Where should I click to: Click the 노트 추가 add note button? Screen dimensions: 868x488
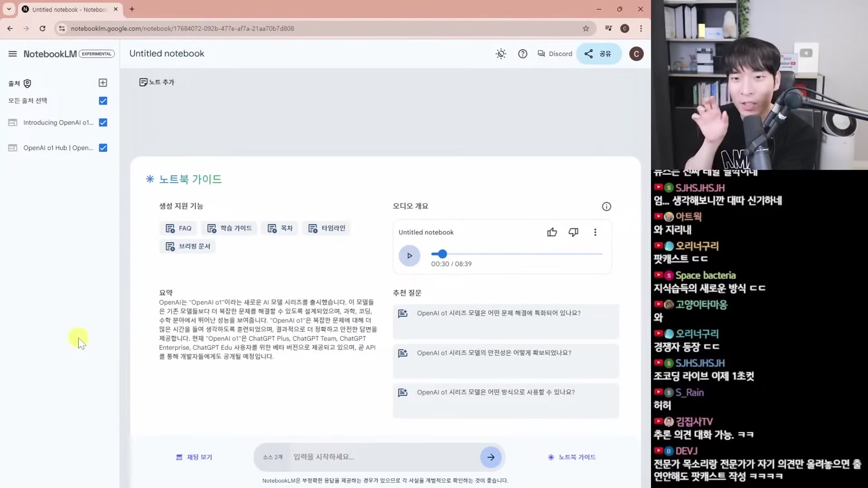(157, 82)
